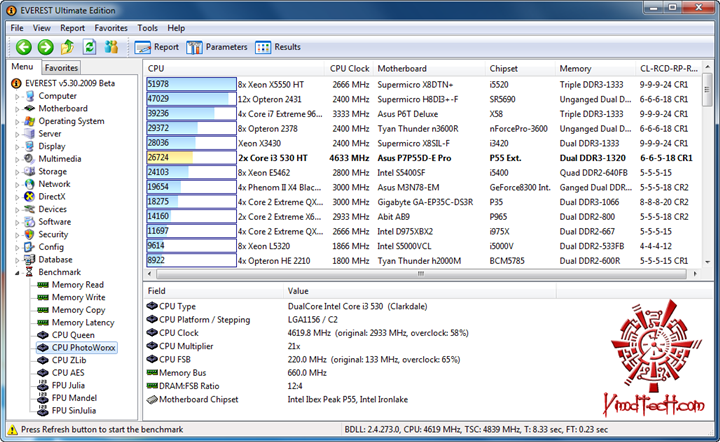Click the 51978 score bar for Xeon X5550
Viewport: 720px width, 442px height.
[191, 84]
